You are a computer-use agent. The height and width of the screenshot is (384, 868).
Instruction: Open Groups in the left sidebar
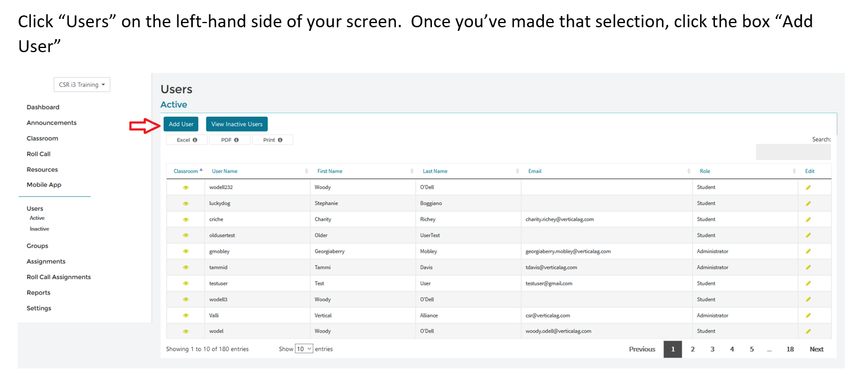tap(37, 246)
